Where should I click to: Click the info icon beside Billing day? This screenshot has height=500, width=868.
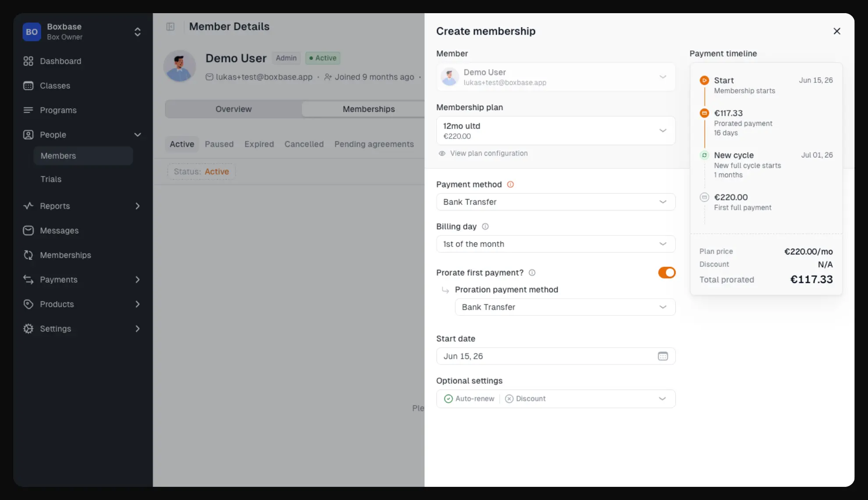tap(485, 226)
